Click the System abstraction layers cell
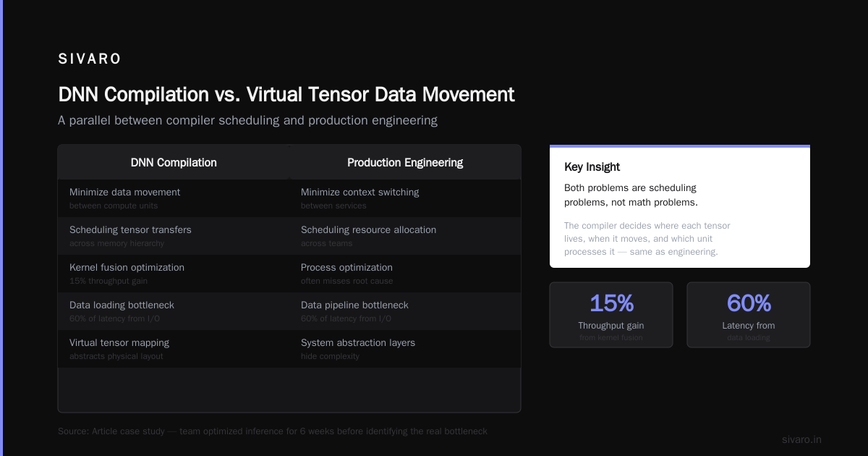The height and width of the screenshot is (456, 868). 405,349
